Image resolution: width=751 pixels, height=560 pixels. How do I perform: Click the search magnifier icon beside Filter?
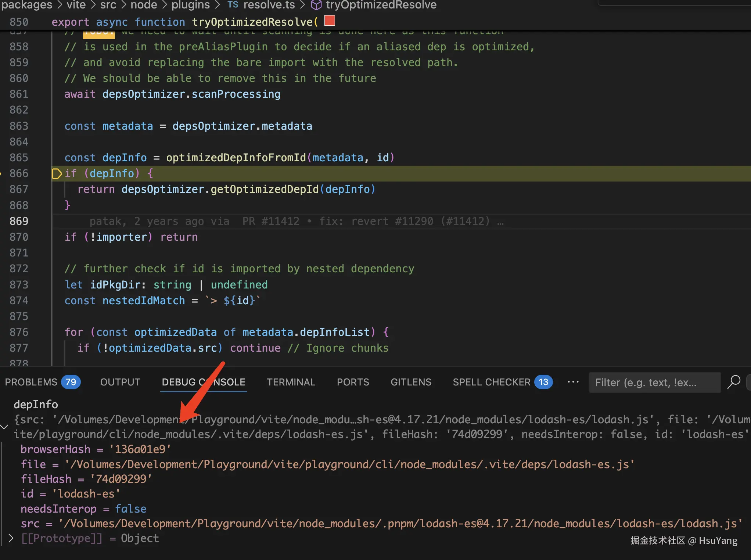[734, 382]
